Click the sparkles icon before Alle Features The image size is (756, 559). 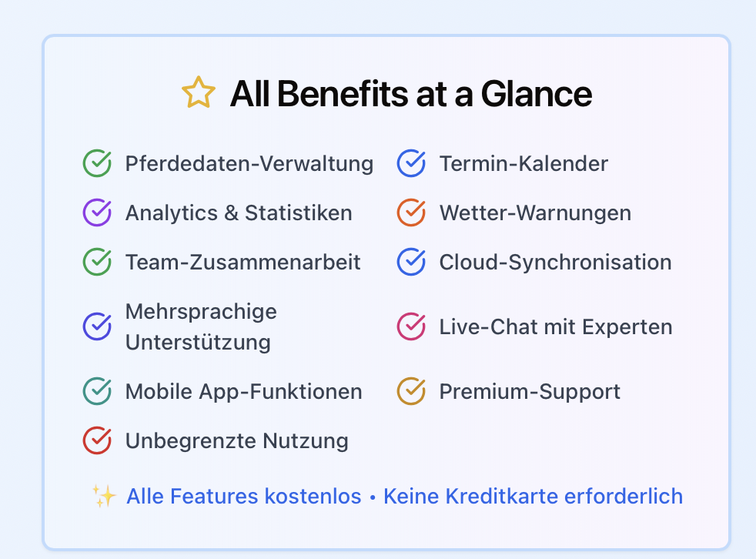[103, 497]
